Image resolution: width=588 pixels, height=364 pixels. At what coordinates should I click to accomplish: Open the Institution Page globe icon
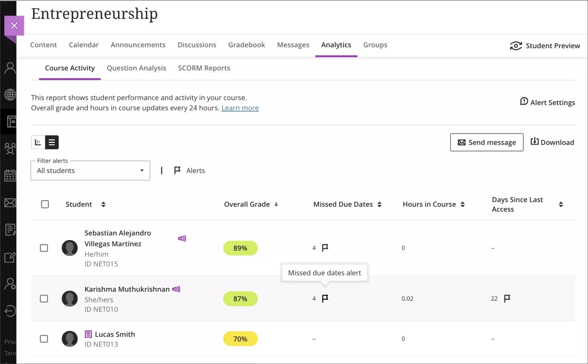pyautogui.click(x=9, y=95)
